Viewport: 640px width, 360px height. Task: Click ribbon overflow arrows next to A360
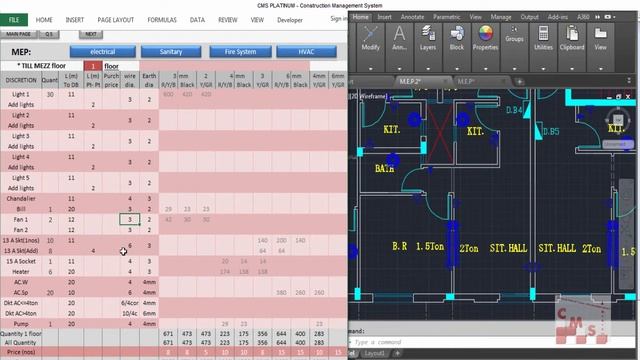598,17
